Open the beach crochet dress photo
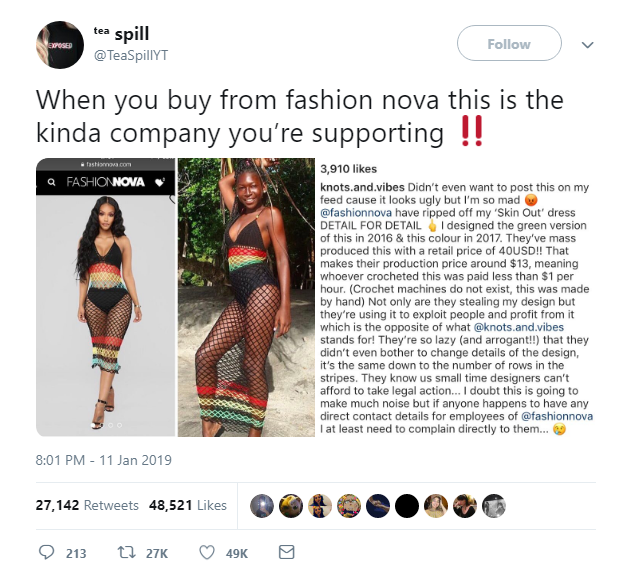The height and width of the screenshot is (570, 631). pos(246,297)
